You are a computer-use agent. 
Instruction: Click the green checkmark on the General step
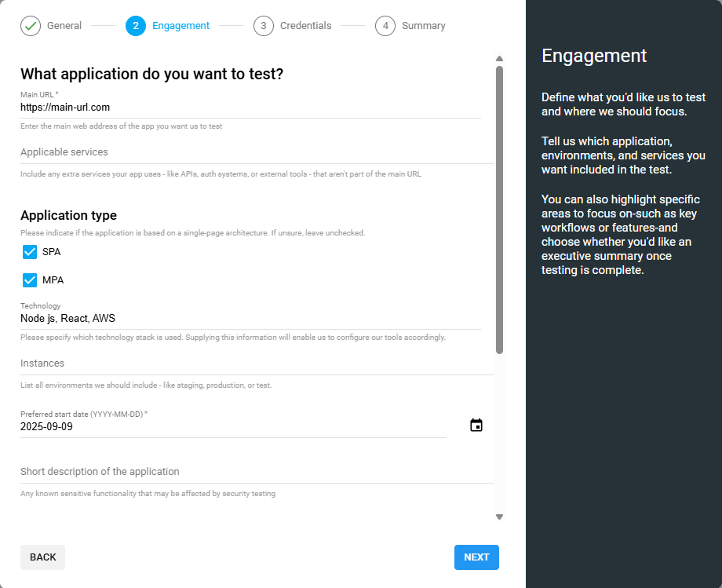tap(30, 25)
